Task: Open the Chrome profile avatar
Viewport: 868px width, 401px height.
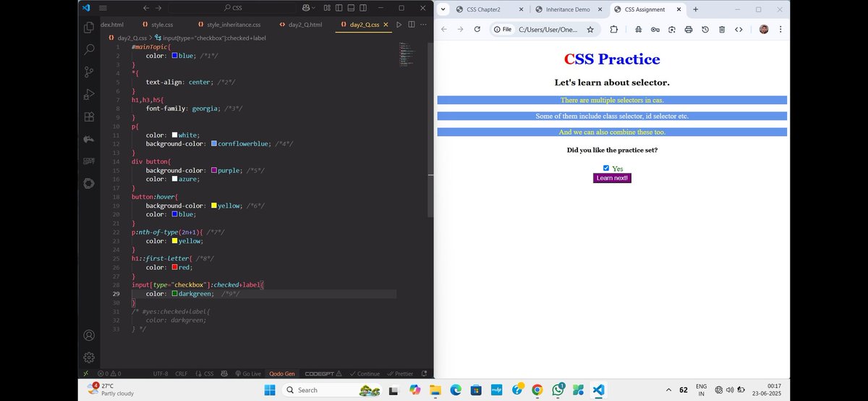Action: point(764,30)
